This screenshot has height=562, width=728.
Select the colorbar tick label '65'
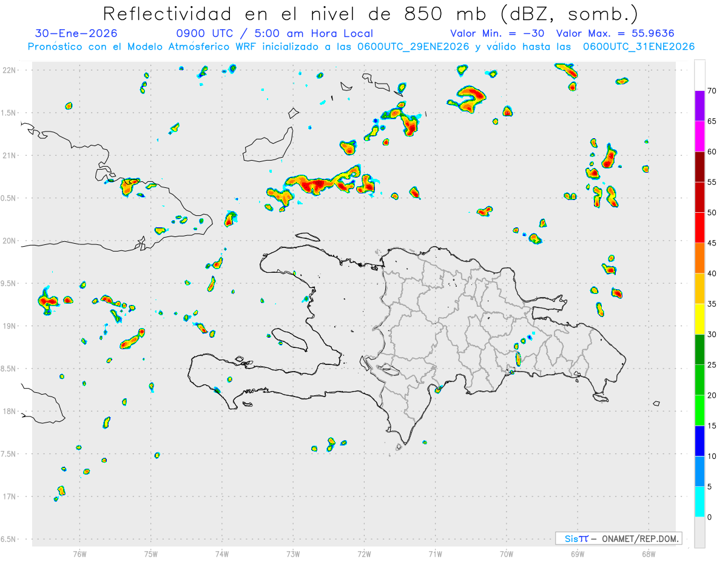tap(712, 121)
